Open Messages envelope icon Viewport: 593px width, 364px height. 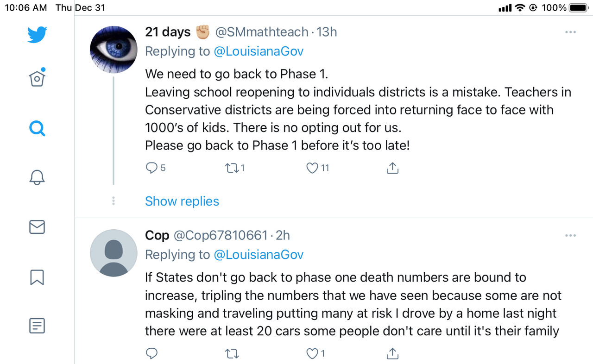37,227
